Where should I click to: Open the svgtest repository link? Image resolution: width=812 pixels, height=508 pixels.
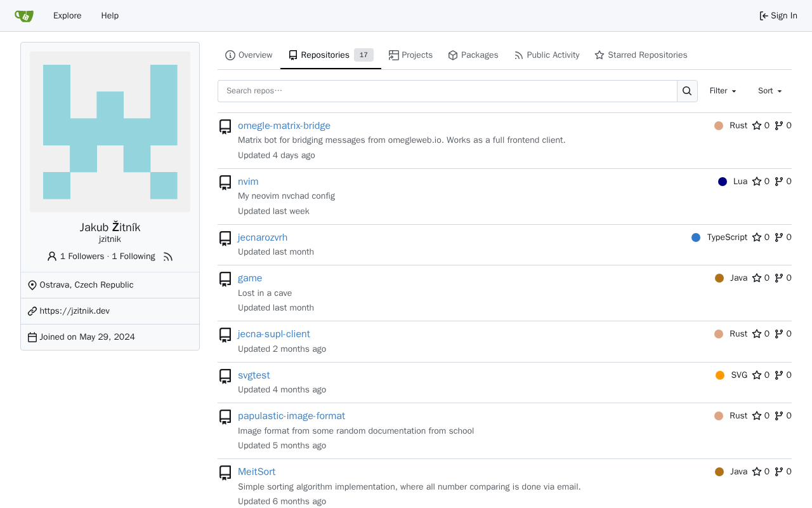click(x=254, y=375)
